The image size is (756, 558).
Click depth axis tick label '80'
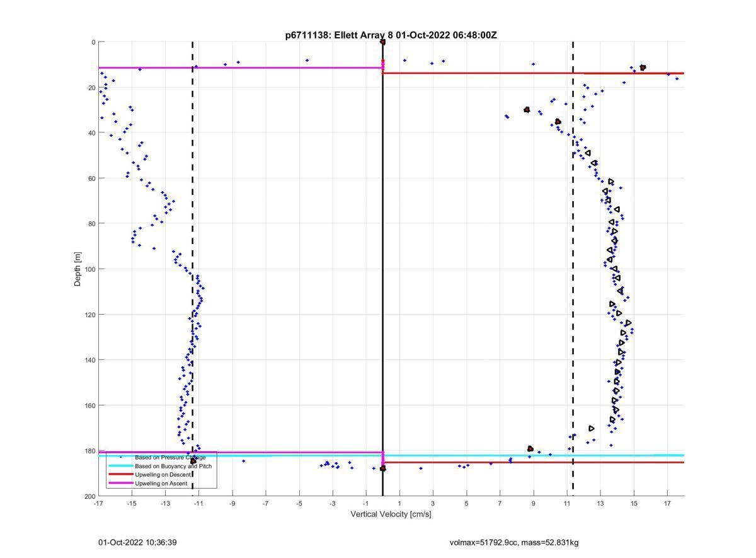pos(91,224)
